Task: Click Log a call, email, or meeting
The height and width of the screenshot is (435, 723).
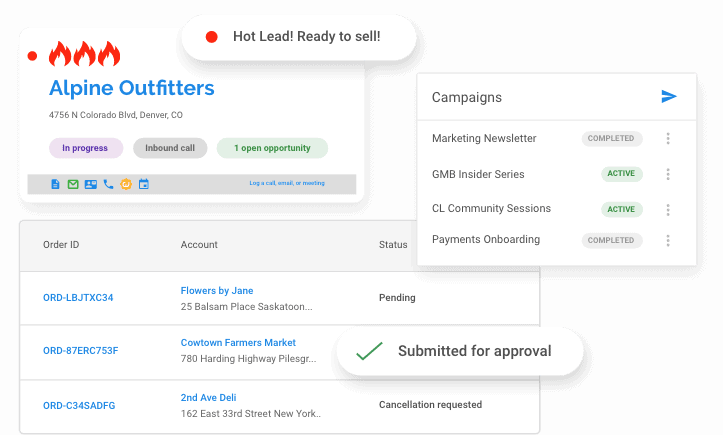Action: [x=287, y=184]
